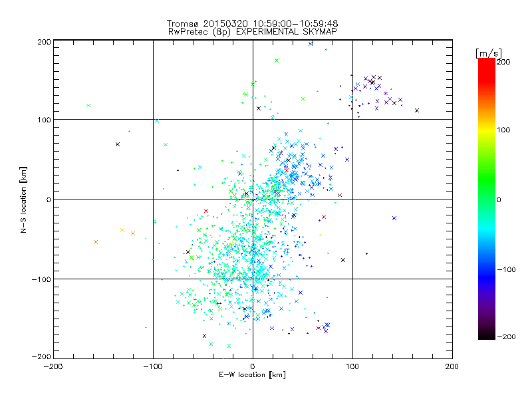Click the 'E-W location [km]' axis label

coord(252,375)
